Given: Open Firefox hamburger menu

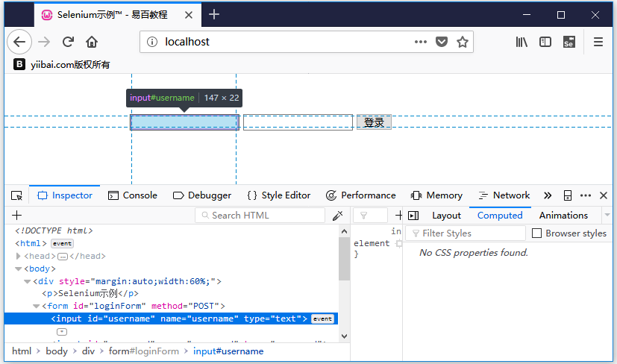Looking at the screenshot, I should tap(598, 42).
